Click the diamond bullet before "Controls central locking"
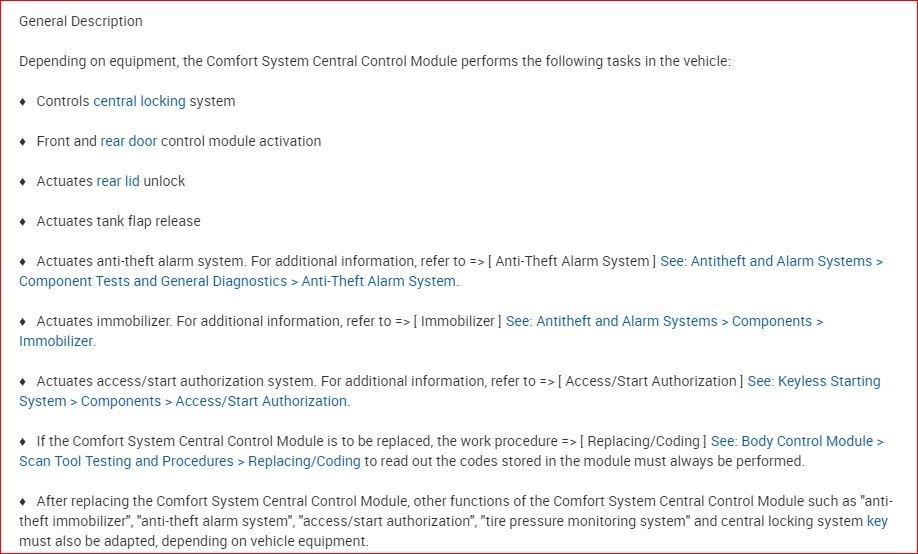Viewport: 918px width, 554px height. (23, 101)
